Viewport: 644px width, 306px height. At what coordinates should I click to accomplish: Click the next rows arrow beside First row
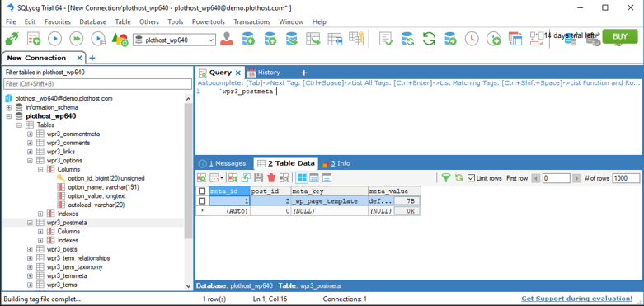(576, 178)
